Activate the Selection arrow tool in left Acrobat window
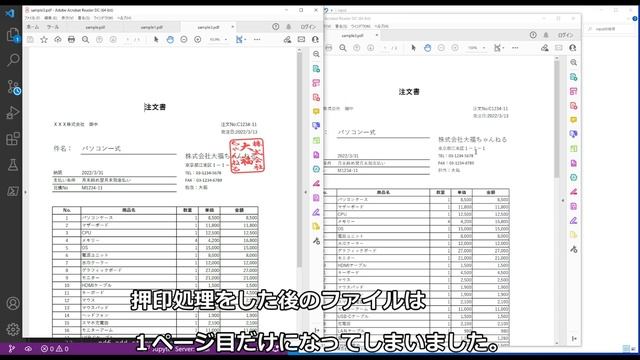This screenshot has width=640, height=360. point(156,40)
